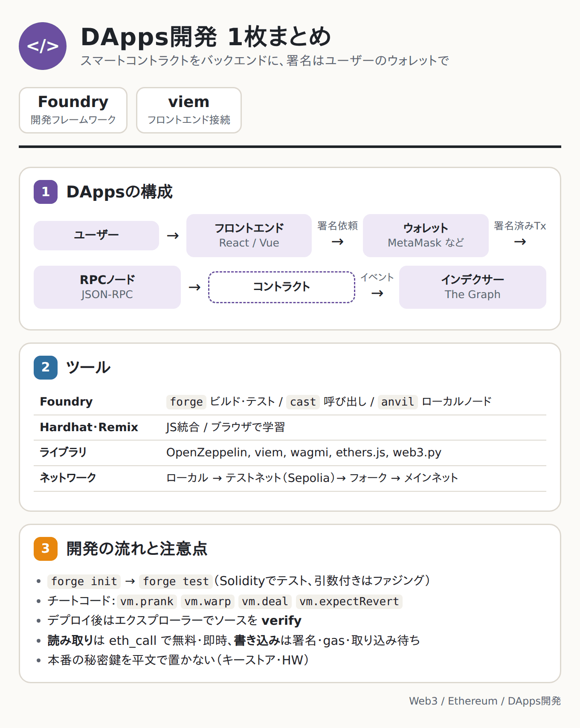Click the イベント label

[377, 277]
